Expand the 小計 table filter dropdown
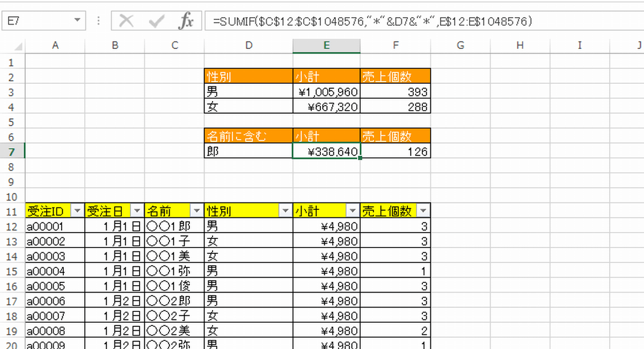Screen dimensions: 644x349 [x=353, y=211]
